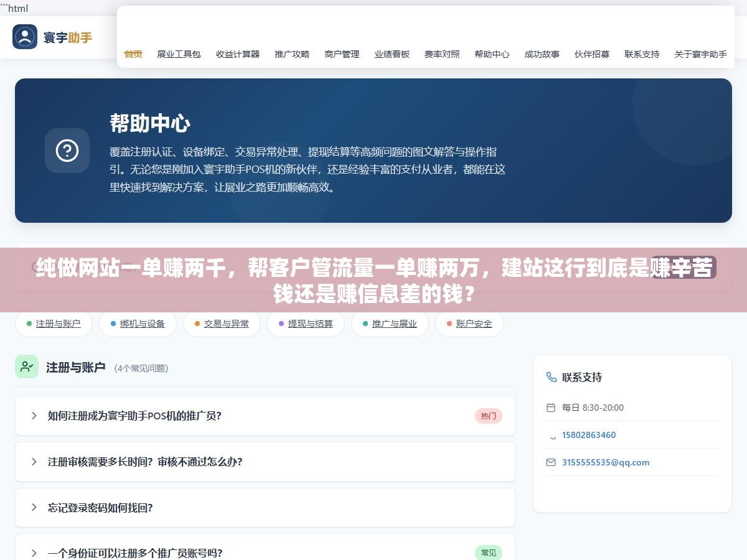Click the 帮助中心 hero heading

coord(150,123)
